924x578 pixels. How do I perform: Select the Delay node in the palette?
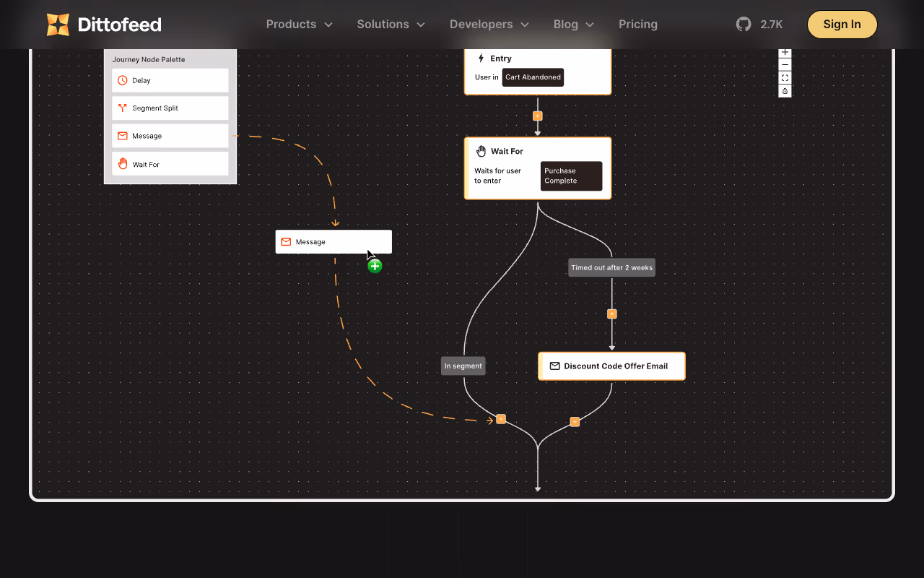pos(170,80)
